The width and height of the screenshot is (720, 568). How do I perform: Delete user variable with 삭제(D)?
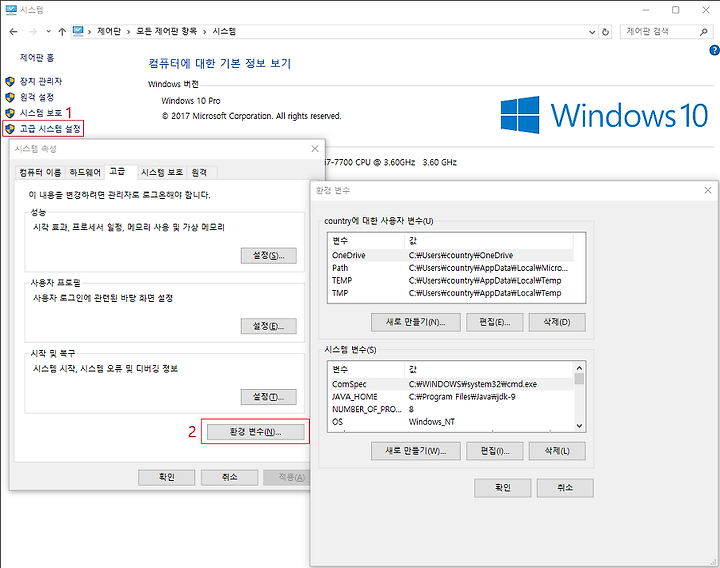pyautogui.click(x=557, y=322)
